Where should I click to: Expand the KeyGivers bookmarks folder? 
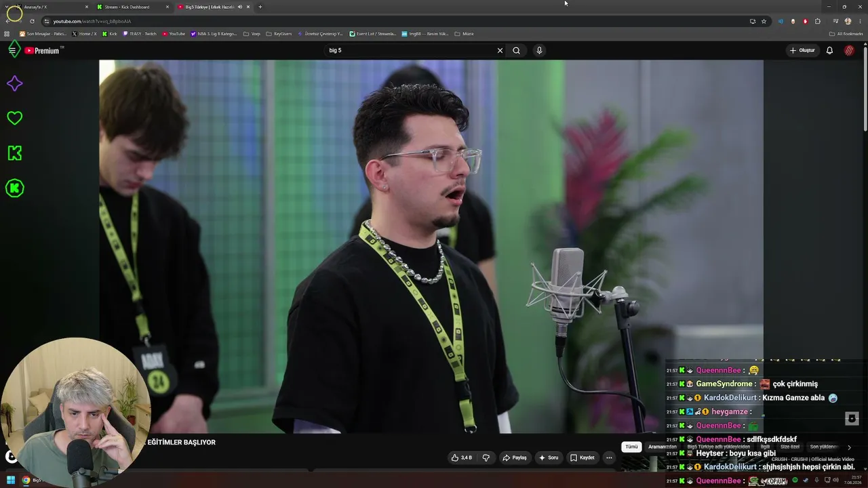pyautogui.click(x=279, y=34)
